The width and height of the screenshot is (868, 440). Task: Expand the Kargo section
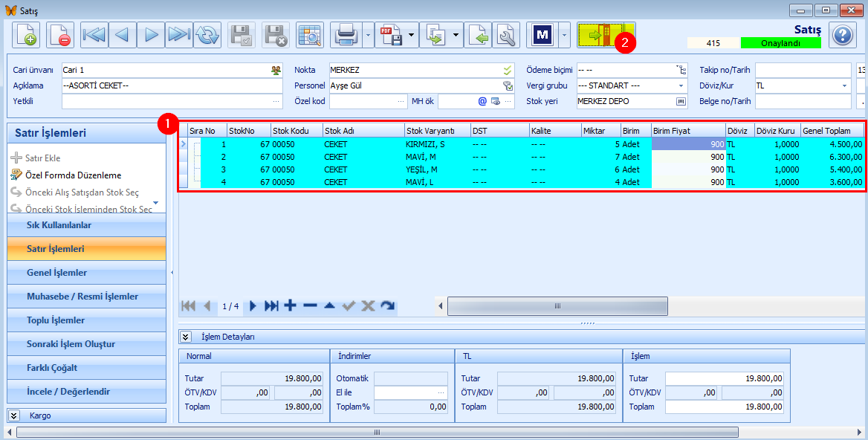click(x=14, y=415)
